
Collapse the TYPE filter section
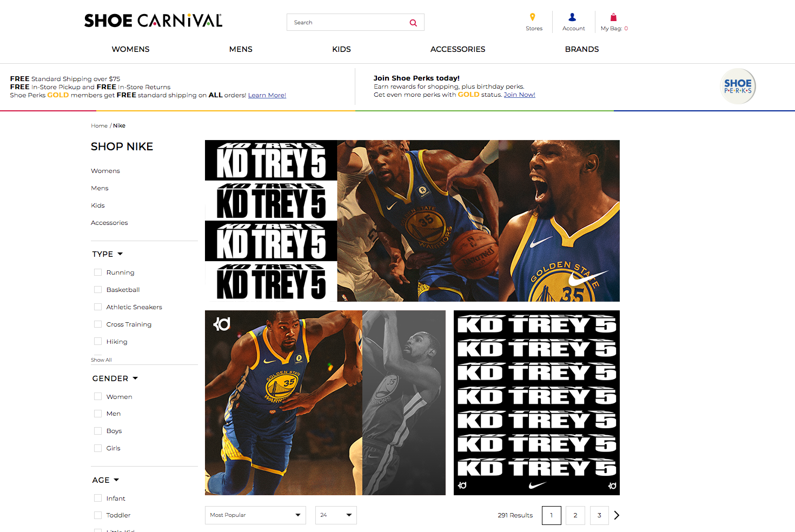[108, 254]
